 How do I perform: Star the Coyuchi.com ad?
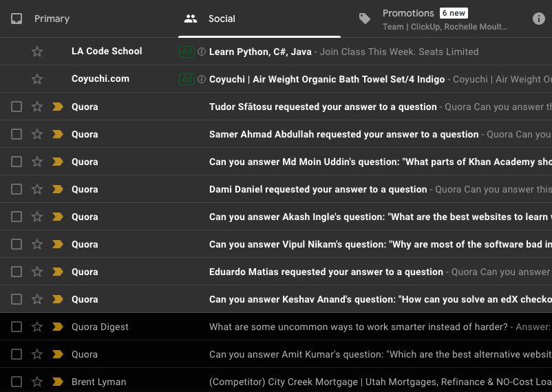[37, 79]
